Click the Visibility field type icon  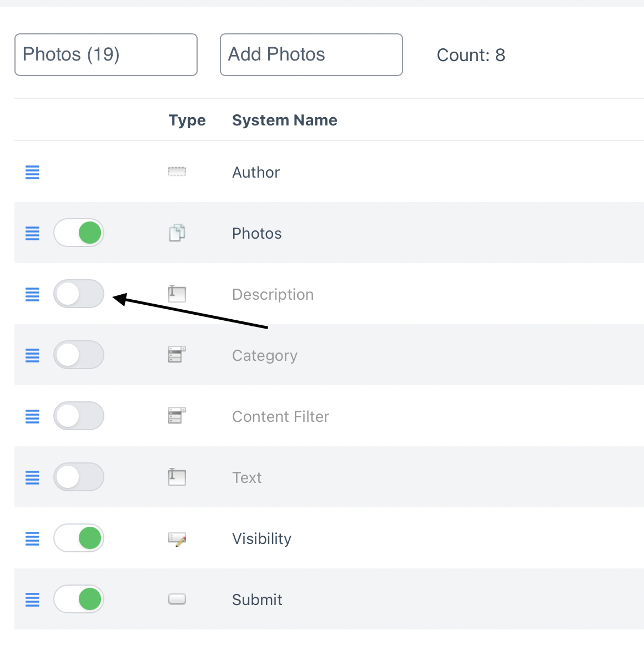(x=177, y=538)
